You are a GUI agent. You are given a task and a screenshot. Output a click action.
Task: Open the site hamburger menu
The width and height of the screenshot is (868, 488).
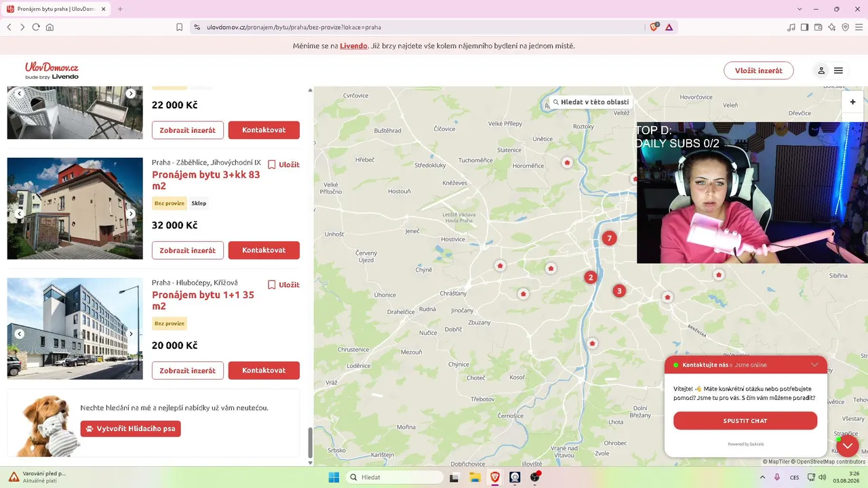point(839,70)
